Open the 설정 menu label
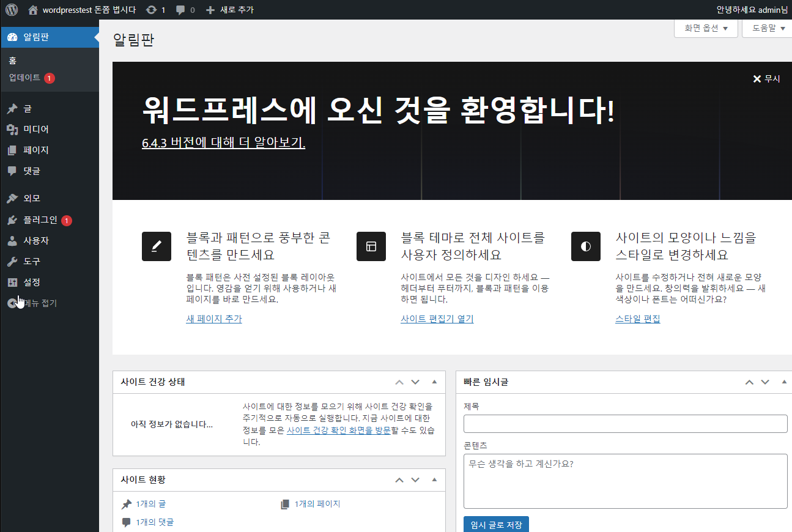The width and height of the screenshot is (792, 532). (32, 283)
